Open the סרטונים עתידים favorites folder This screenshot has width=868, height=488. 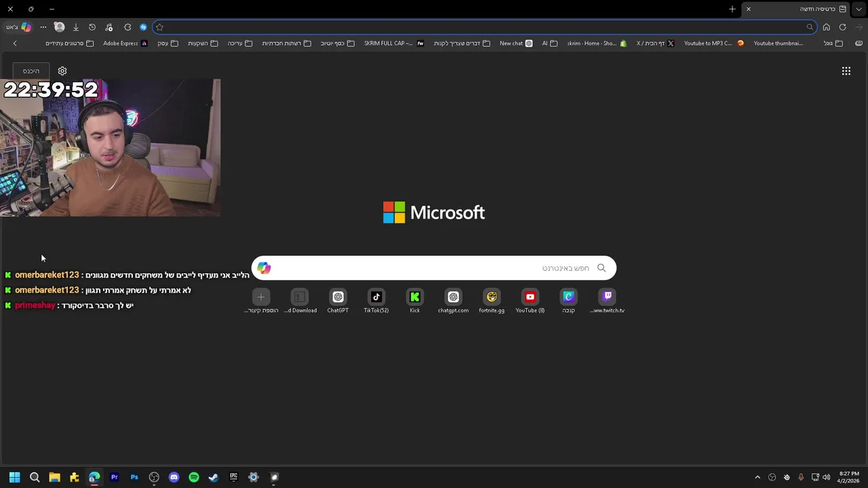69,43
